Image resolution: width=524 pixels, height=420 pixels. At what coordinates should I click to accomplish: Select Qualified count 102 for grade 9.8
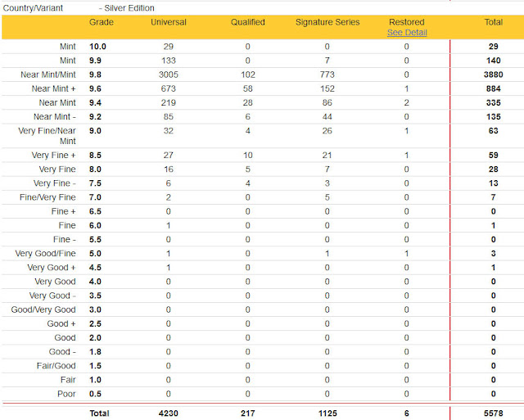pos(247,75)
